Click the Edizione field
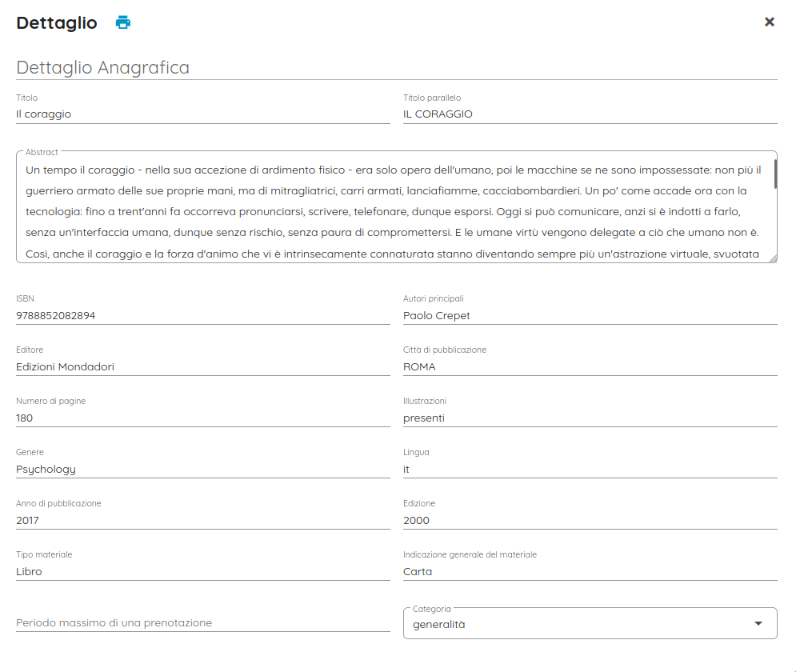This screenshot has height=672, width=796. click(590, 521)
